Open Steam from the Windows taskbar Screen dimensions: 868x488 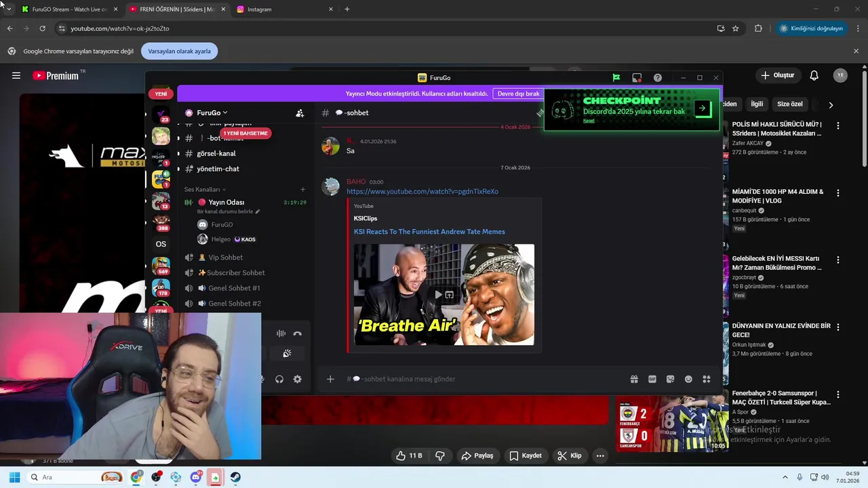235,477
